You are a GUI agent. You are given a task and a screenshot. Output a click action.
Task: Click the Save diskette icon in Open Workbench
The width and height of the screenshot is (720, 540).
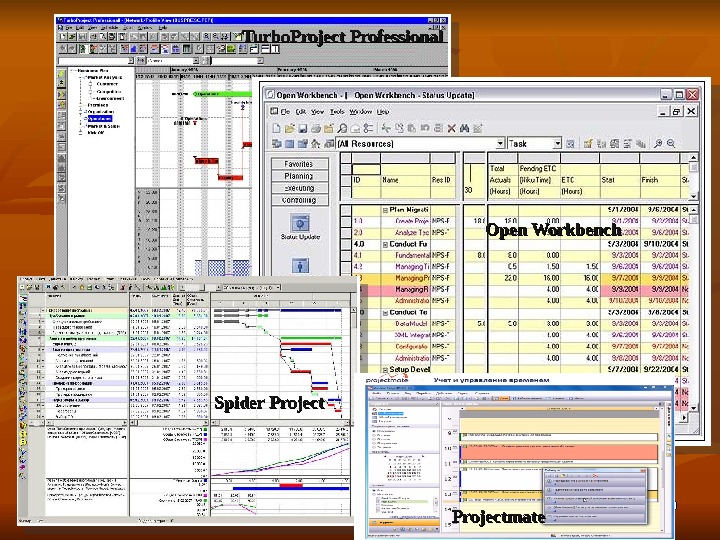(x=302, y=129)
